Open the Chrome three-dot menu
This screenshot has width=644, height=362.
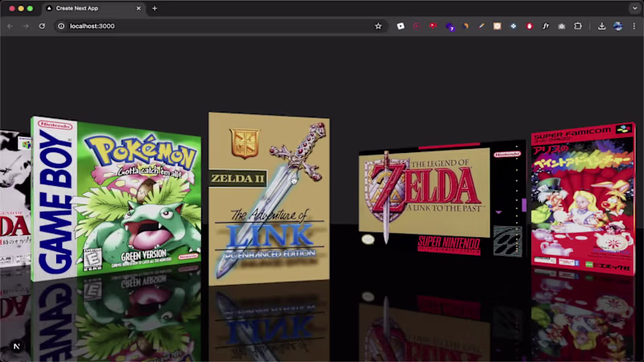(634, 26)
